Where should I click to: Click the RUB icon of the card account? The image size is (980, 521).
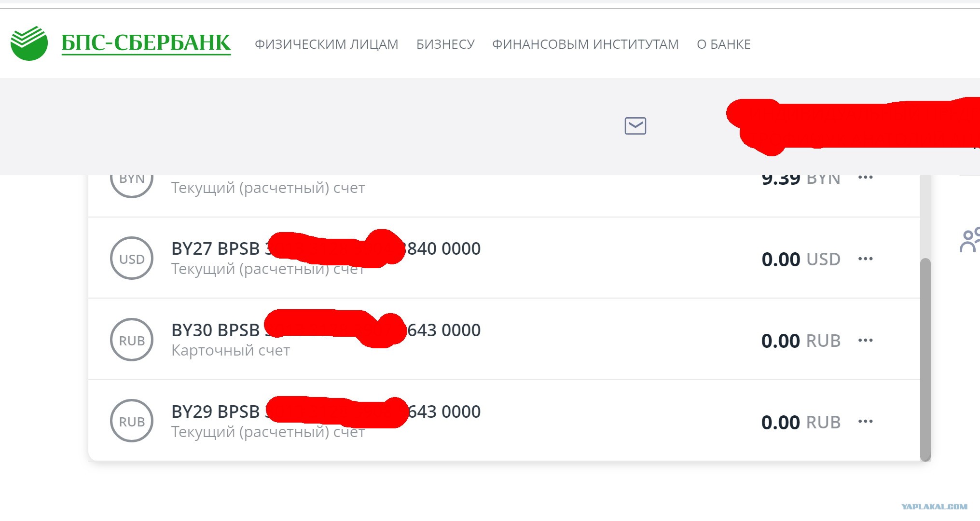click(132, 340)
